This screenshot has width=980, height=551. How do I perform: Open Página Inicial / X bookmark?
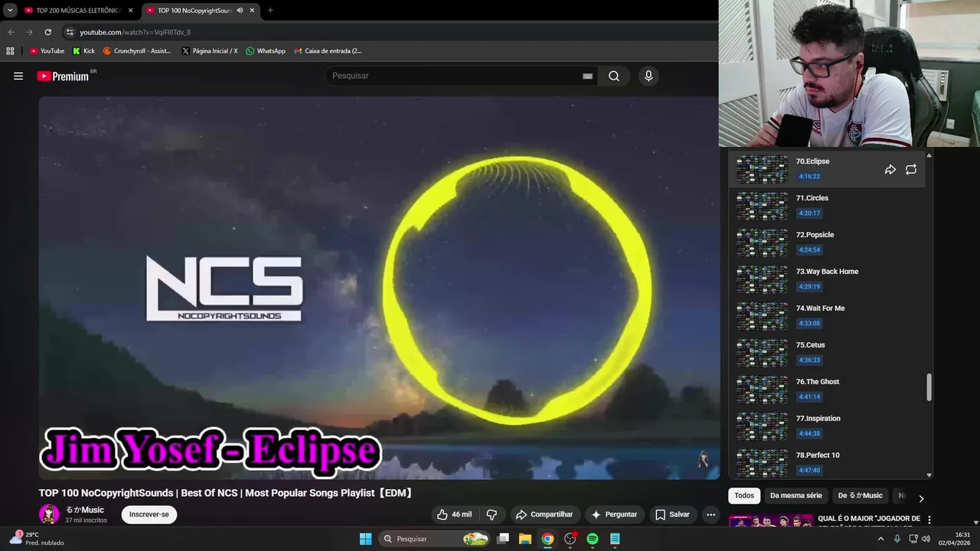pyautogui.click(x=210, y=51)
